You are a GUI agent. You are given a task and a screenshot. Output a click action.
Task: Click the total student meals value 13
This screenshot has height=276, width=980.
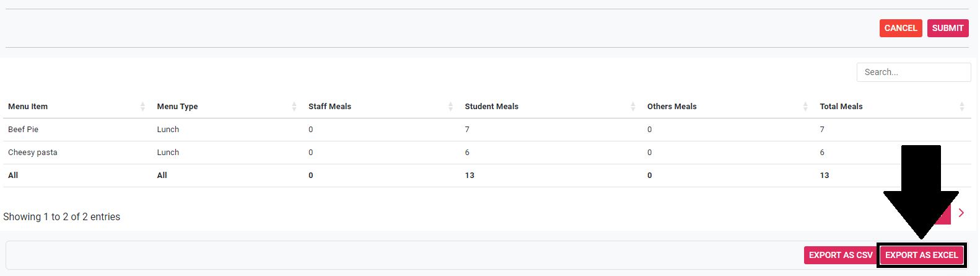(470, 176)
